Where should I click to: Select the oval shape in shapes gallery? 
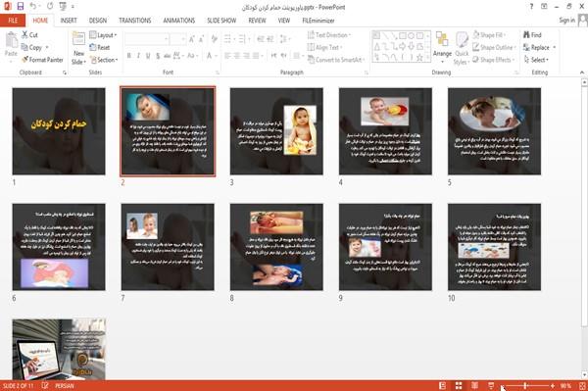coord(411,36)
